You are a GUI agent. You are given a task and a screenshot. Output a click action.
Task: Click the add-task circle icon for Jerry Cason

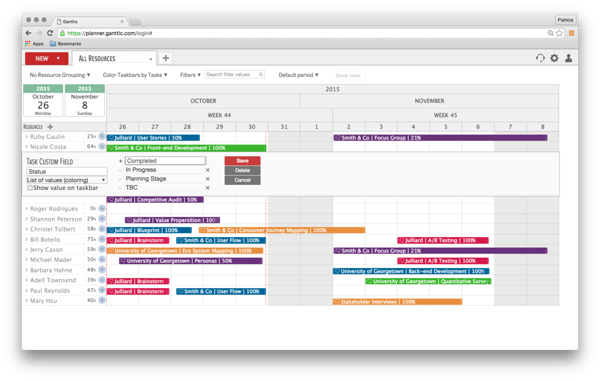click(102, 249)
